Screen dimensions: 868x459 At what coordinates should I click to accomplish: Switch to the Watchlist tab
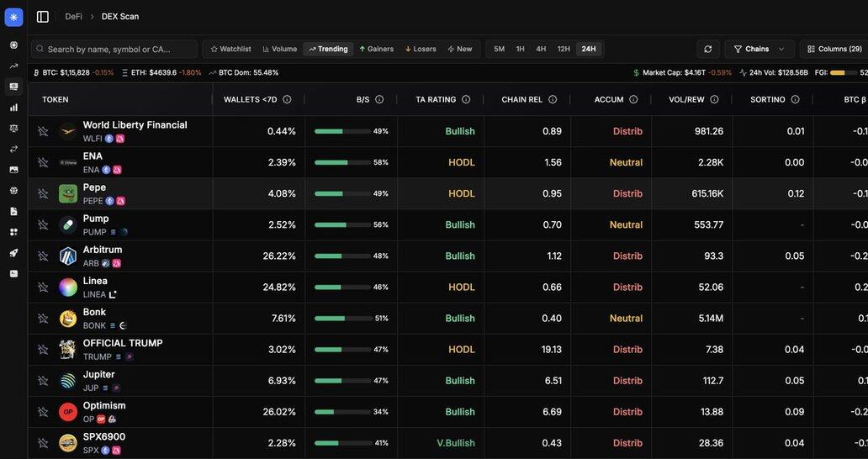click(x=230, y=50)
